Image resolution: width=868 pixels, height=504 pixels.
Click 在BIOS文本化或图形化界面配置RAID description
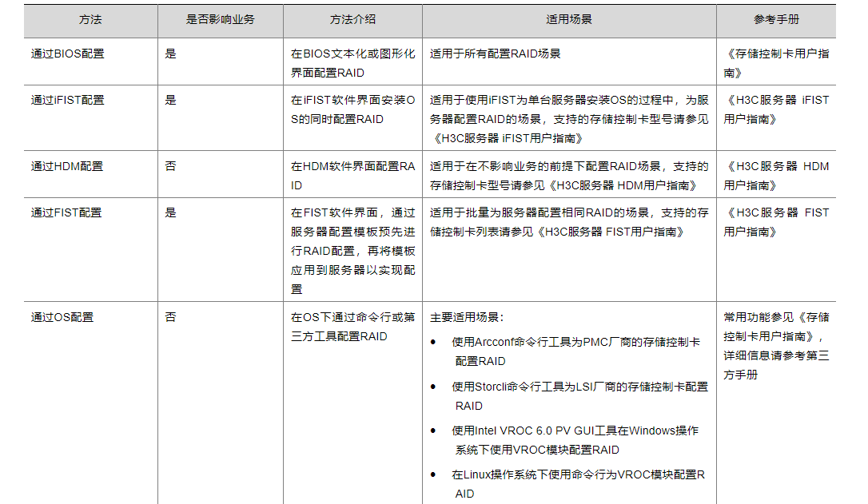tap(352, 63)
